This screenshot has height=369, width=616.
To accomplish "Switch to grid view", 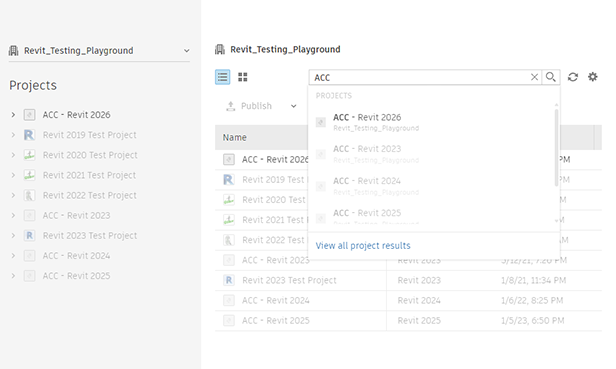I will point(243,77).
